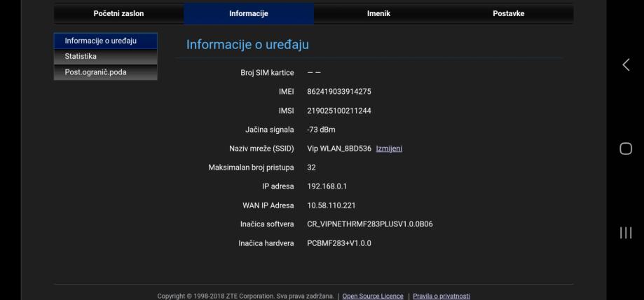The image size is (644, 300).
Task: Click the IMEI value 862419033914275
Action: pos(339,92)
